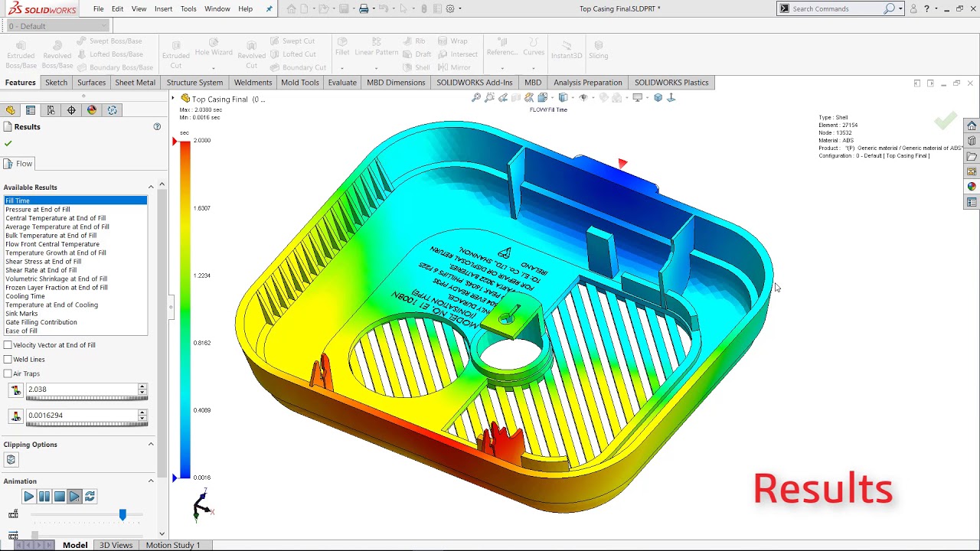Viewport: 980px width, 551px height.
Task: Toggle loop repeat for the animation
Action: [x=90, y=497]
